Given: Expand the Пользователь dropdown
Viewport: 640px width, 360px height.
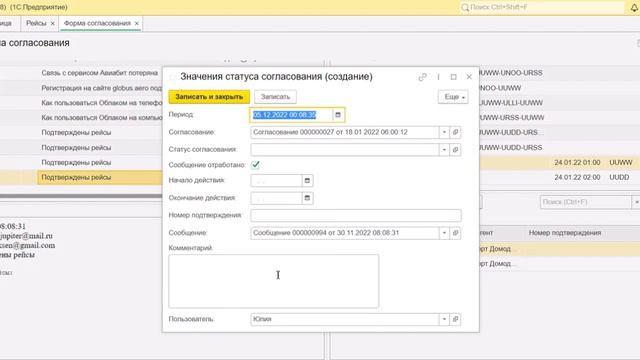Looking at the screenshot, I should click(x=444, y=319).
